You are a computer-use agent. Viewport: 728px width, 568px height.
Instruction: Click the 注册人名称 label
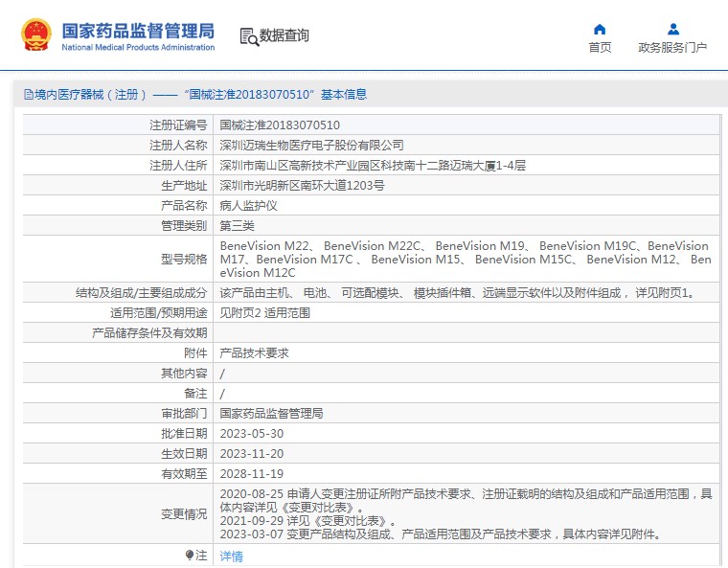(178, 146)
